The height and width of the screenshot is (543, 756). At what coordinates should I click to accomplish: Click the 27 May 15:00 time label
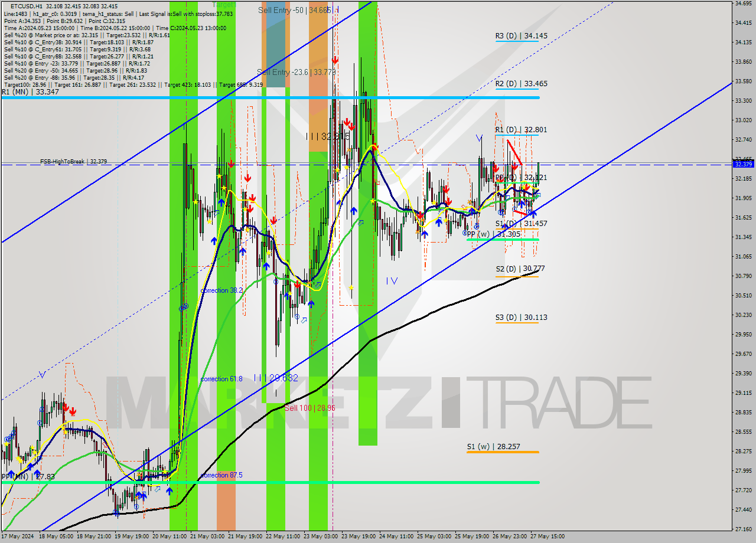coord(548,537)
